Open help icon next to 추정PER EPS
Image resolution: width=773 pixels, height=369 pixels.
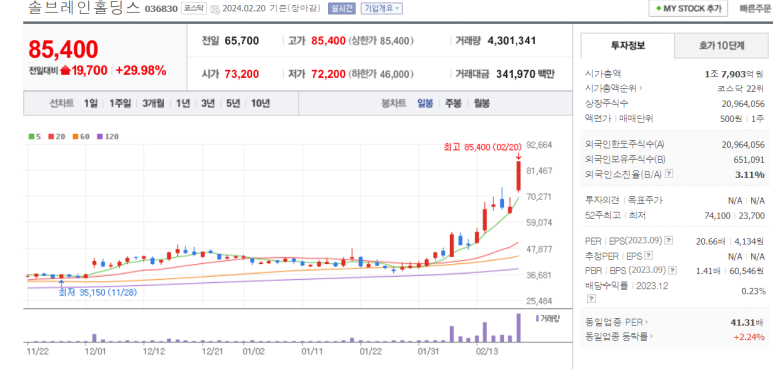649,256
